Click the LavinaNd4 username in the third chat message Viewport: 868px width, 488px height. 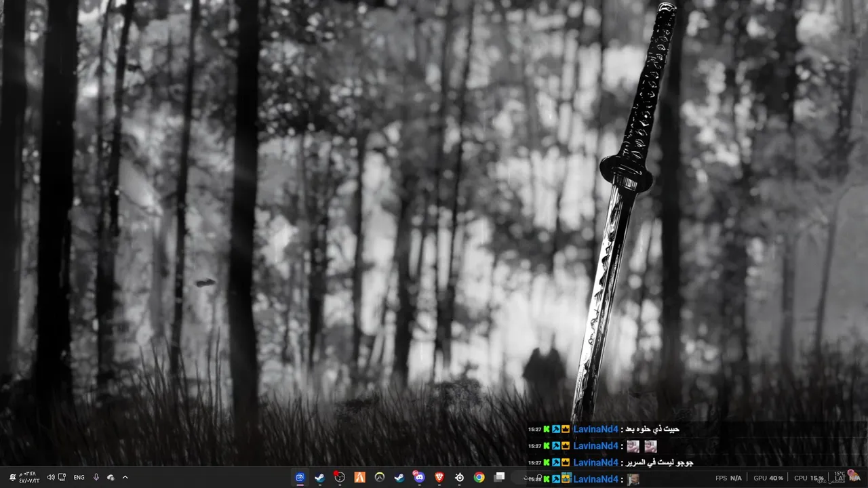click(x=595, y=462)
